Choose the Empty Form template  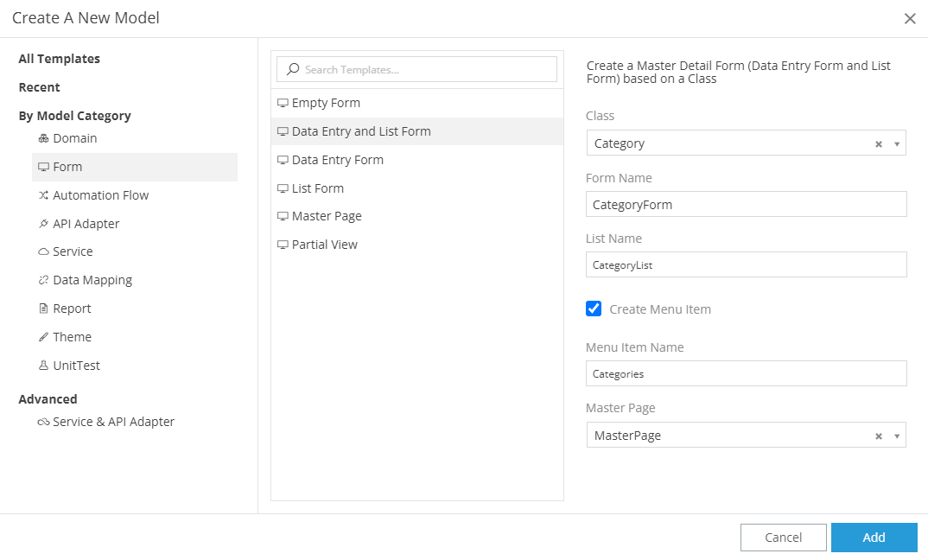326,103
